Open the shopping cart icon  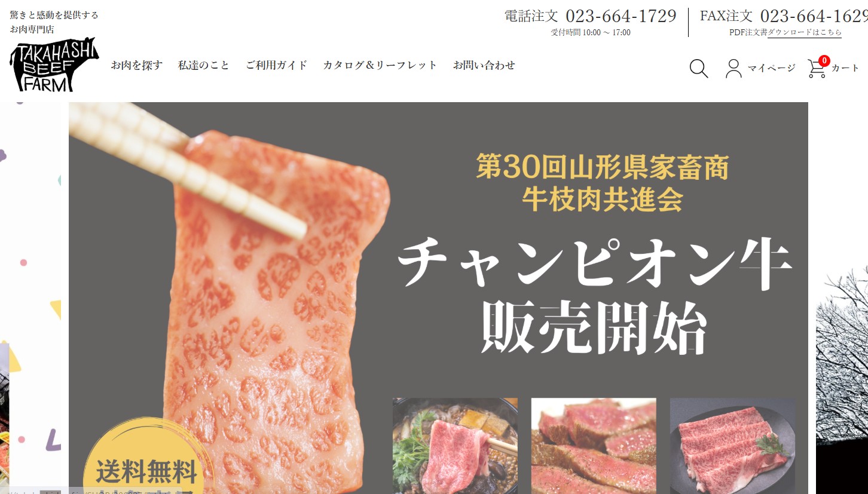[817, 69]
